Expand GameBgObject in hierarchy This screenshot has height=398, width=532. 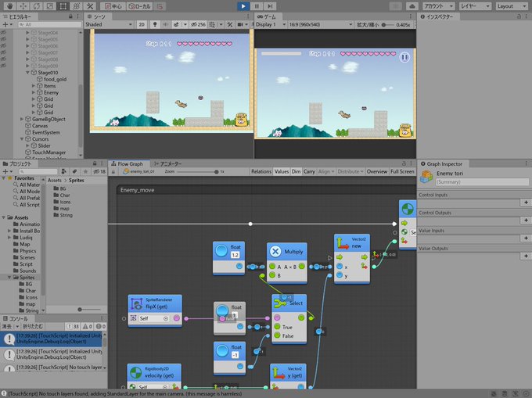click(22, 119)
